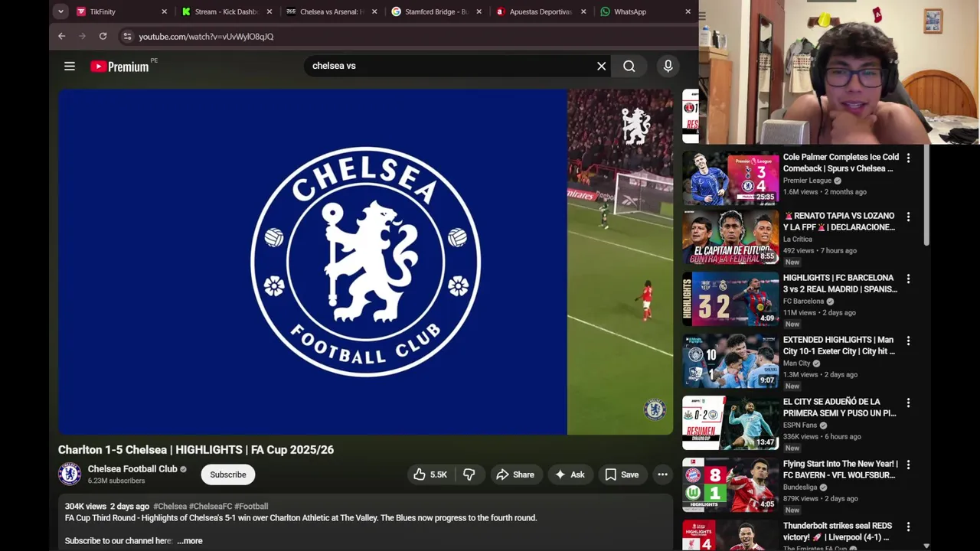Open options menu for Renato Tapia video
The image size is (980, 551).
(x=909, y=217)
